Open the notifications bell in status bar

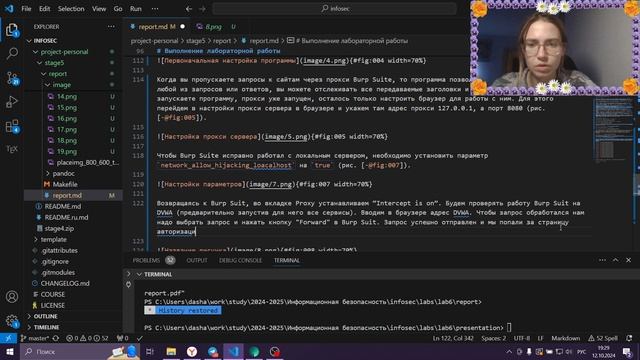629,338
